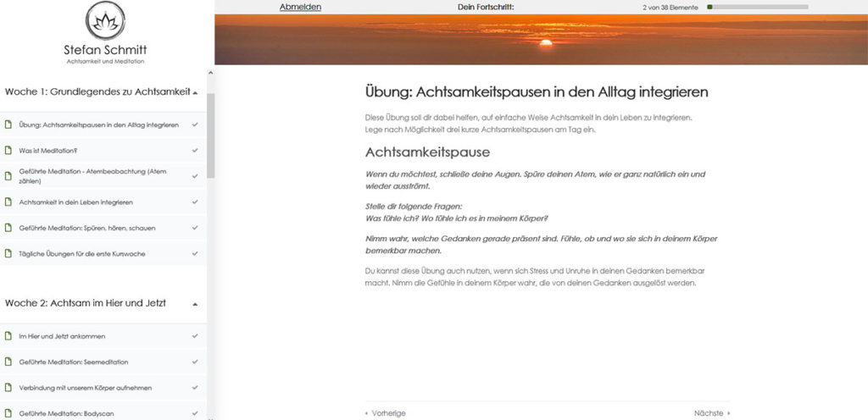Click the sidebar scroll-up arrow

click(x=210, y=72)
